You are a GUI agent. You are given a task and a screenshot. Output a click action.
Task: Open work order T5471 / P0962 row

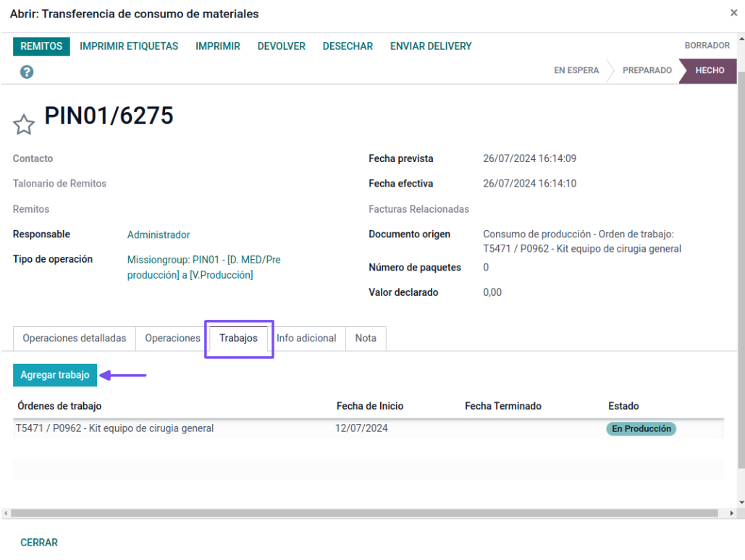click(115, 428)
